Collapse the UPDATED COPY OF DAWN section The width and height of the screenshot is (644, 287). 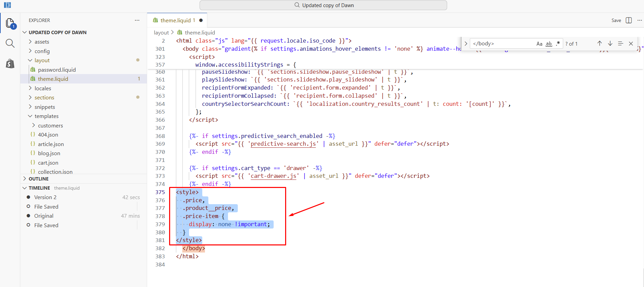click(57, 32)
